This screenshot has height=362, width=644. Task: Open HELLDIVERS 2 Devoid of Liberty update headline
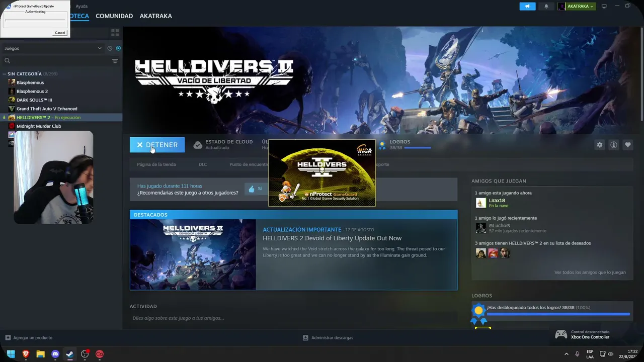[x=332, y=238]
